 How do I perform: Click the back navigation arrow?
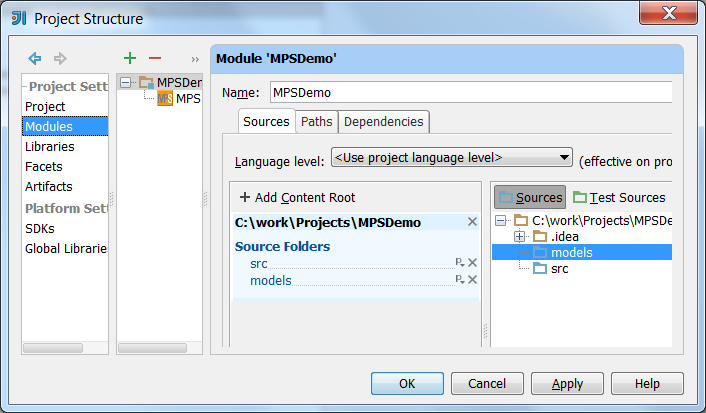point(35,58)
